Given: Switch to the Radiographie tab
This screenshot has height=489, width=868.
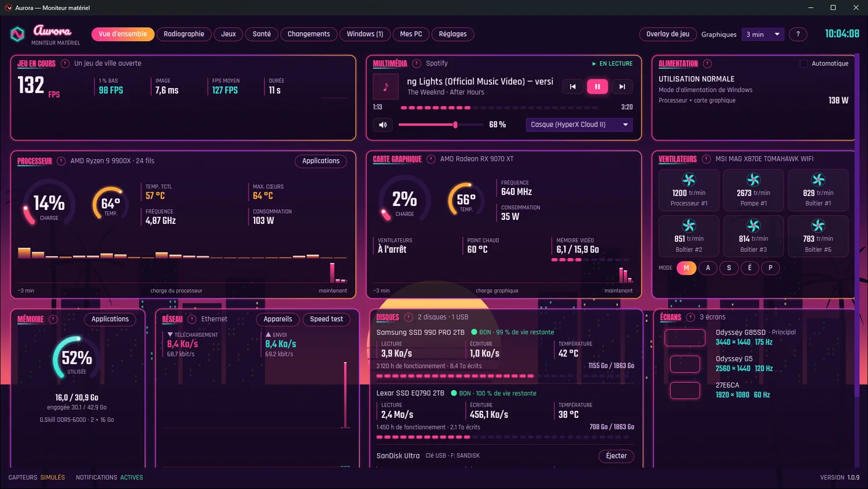Looking at the screenshot, I should (x=184, y=34).
